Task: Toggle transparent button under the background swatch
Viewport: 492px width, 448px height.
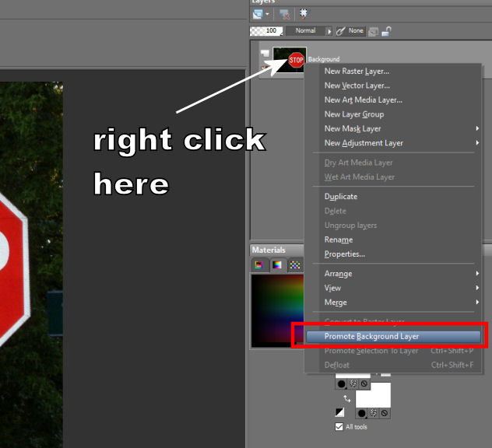Action: coord(385,413)
